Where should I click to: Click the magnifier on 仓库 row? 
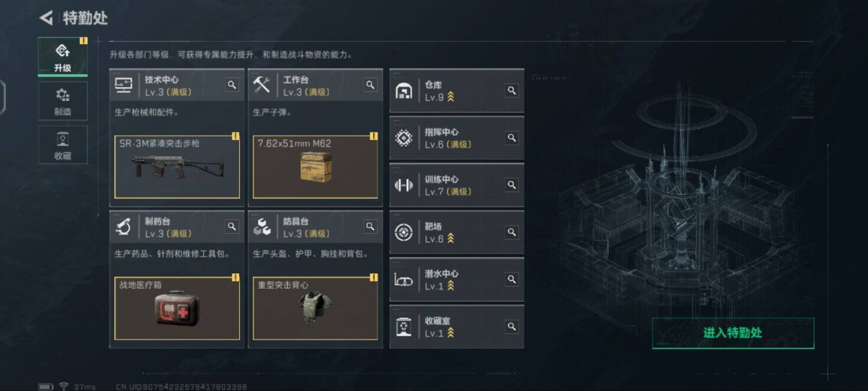(x=512, y=90)
